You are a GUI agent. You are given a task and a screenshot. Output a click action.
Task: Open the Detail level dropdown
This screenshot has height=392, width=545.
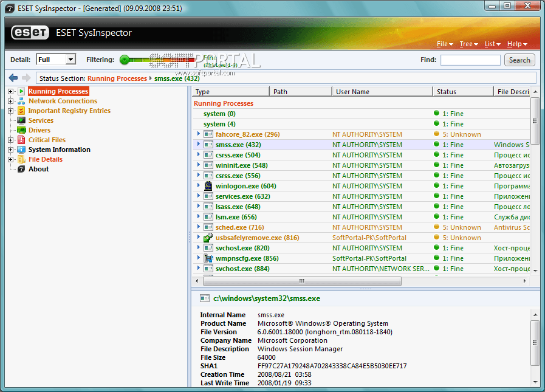[70, 60]
